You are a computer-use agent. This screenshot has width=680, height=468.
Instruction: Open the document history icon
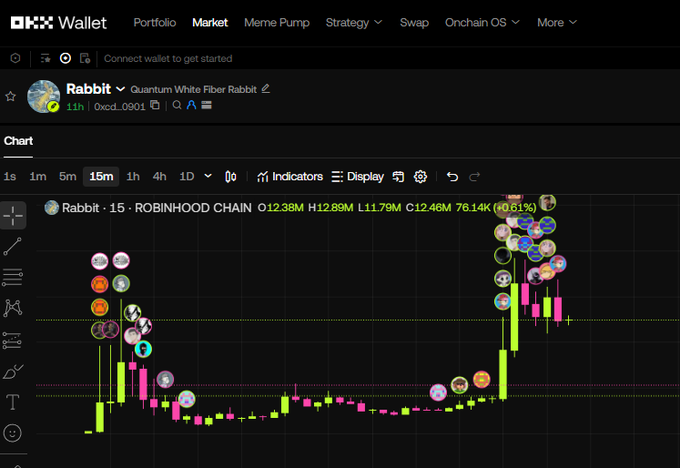[85, 58]
